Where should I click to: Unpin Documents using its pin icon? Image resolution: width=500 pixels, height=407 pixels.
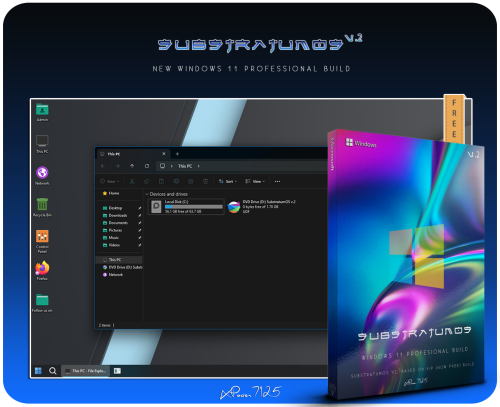pos(140,223)
